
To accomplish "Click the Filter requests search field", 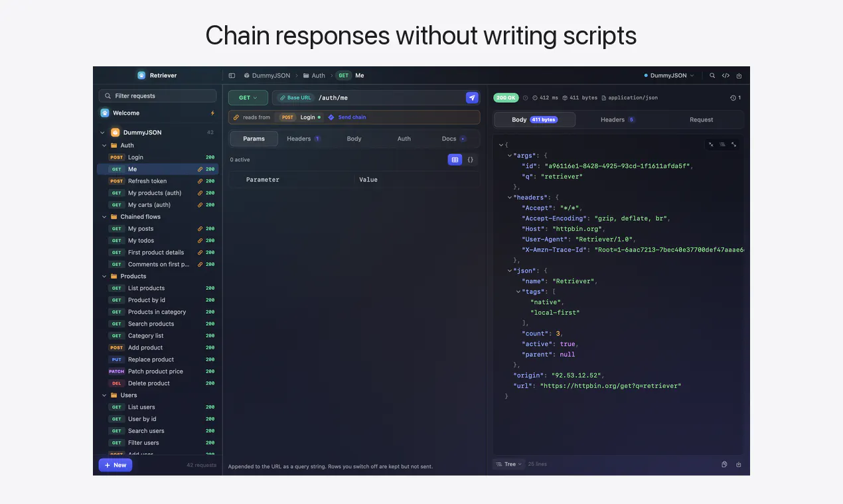I will pos(158,96).
